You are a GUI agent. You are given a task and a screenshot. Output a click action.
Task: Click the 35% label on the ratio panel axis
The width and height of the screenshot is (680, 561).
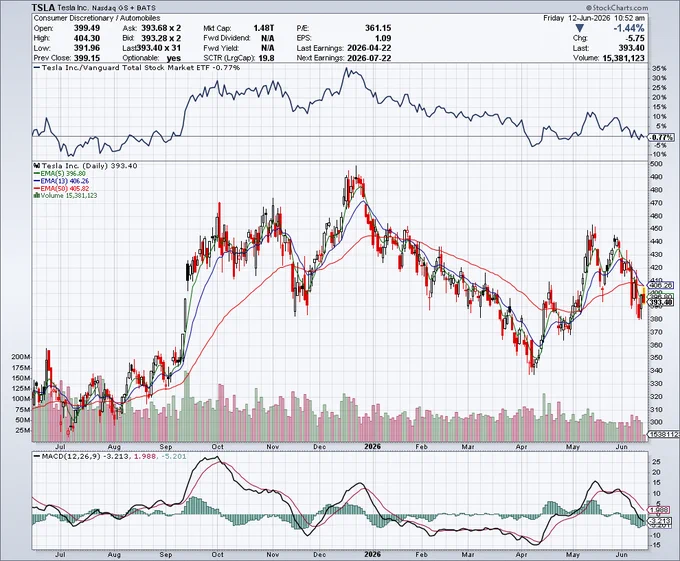(x=659, y=68)
